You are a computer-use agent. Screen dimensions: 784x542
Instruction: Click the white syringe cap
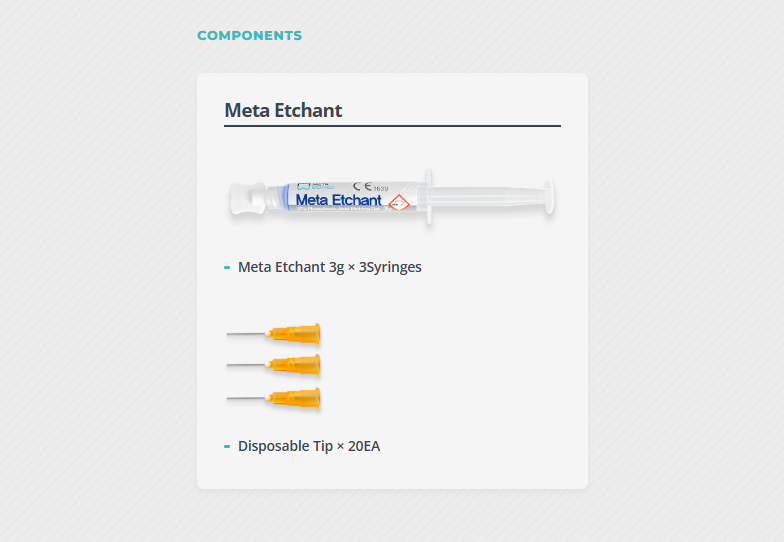point(248,198)
